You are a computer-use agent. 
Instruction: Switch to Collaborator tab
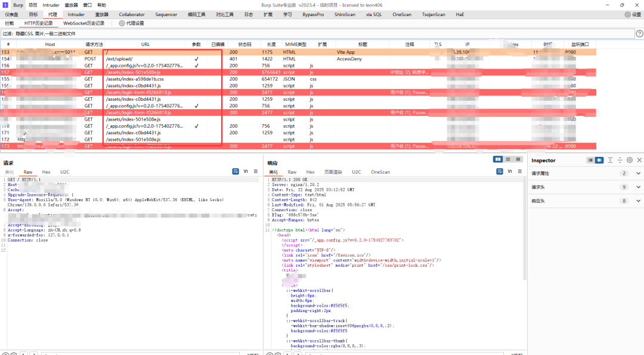(132, 14)
